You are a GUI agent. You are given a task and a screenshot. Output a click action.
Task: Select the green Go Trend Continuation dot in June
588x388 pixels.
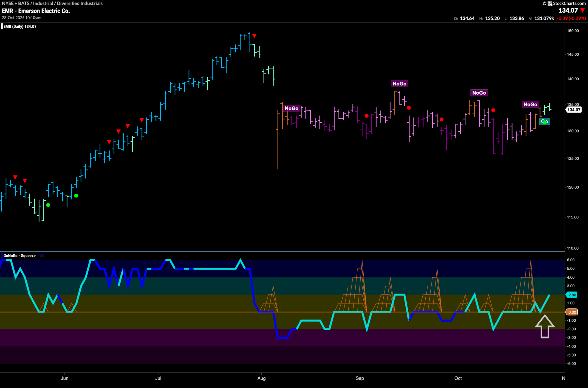76,195
